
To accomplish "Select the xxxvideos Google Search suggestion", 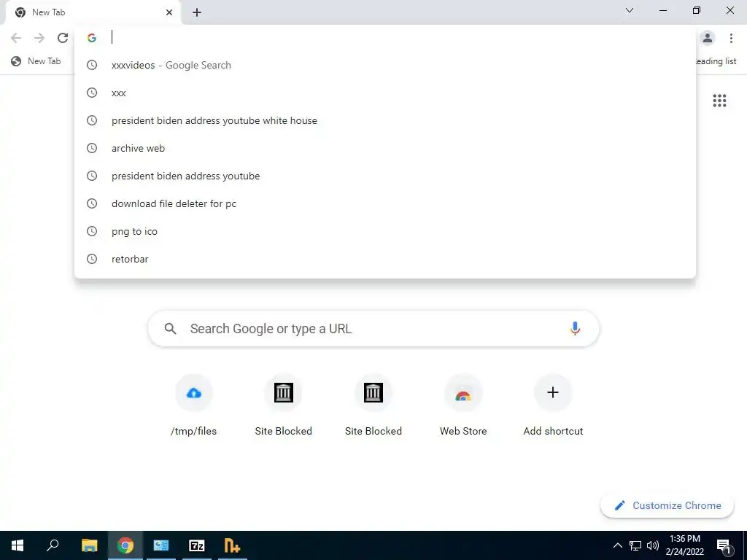I will coord(385,65).
